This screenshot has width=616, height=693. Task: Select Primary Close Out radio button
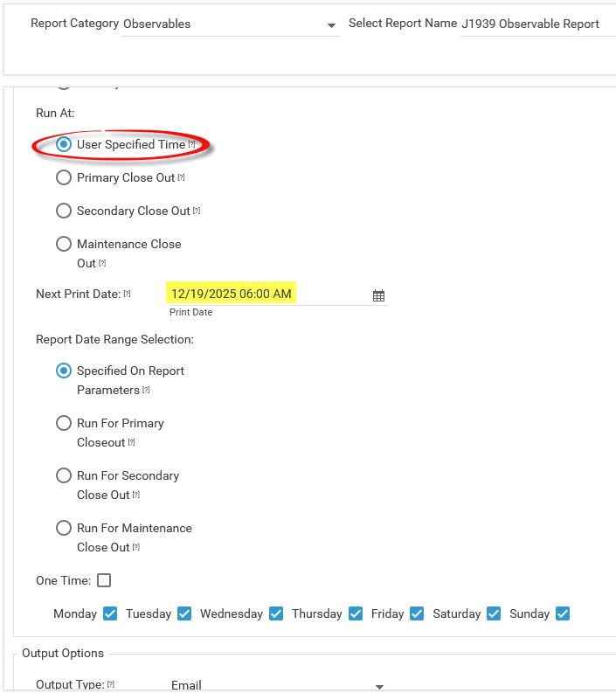pyautogui.click(x=64, y=177)
